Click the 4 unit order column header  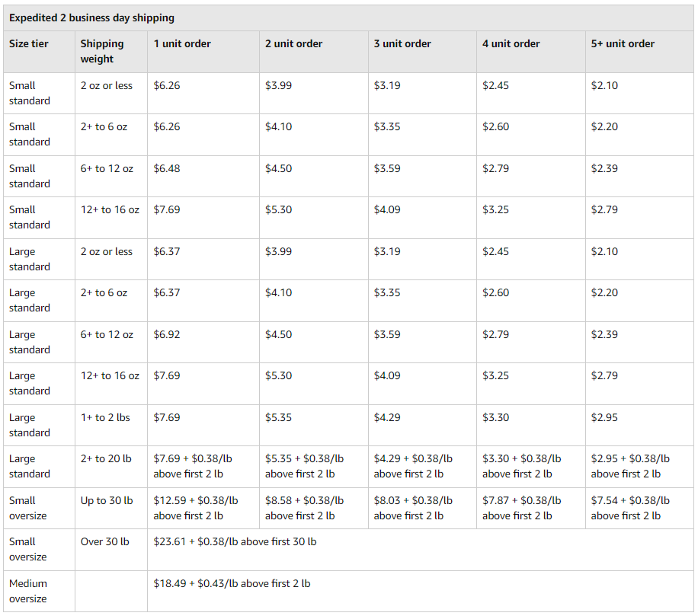(509, 43)
